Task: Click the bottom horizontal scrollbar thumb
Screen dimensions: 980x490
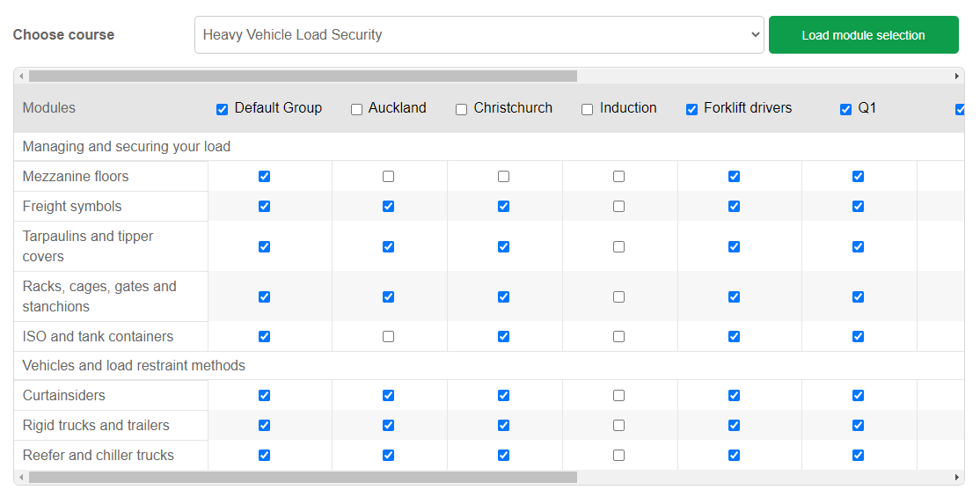Action: pyautogui.click(x=303, y=478)
